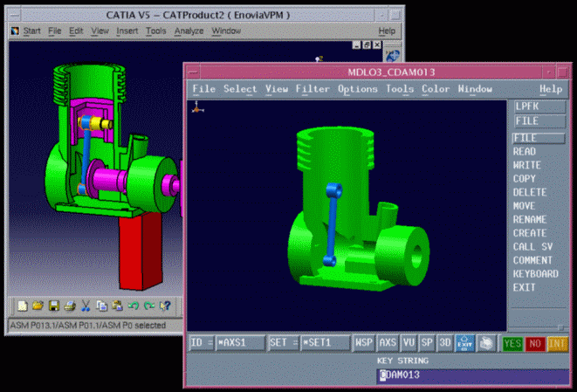Viewport: 577px width, 392px height.
Task: Open the Start menu in CATIA V5
Action: click(x=32, y=31)
